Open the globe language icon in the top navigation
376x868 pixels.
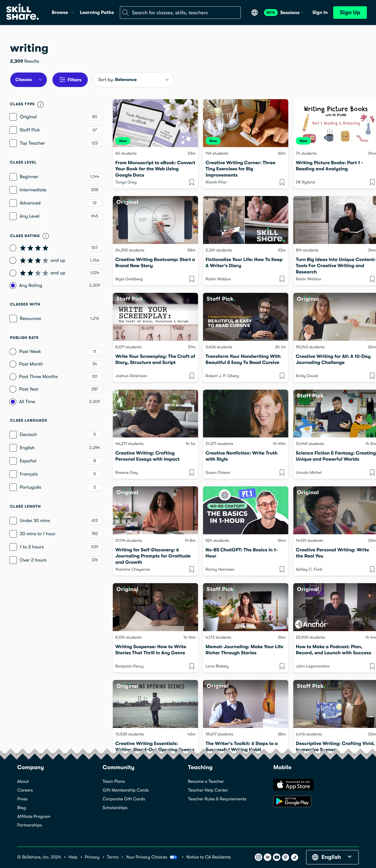pos(254,13)
